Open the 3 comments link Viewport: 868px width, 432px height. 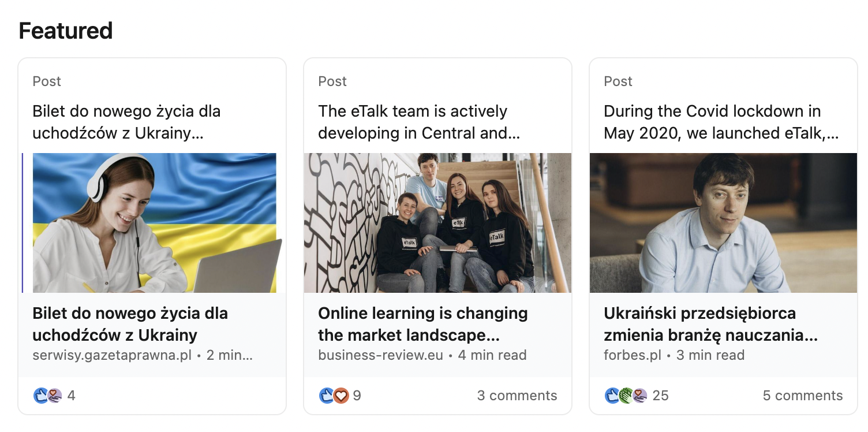[517, 396]
